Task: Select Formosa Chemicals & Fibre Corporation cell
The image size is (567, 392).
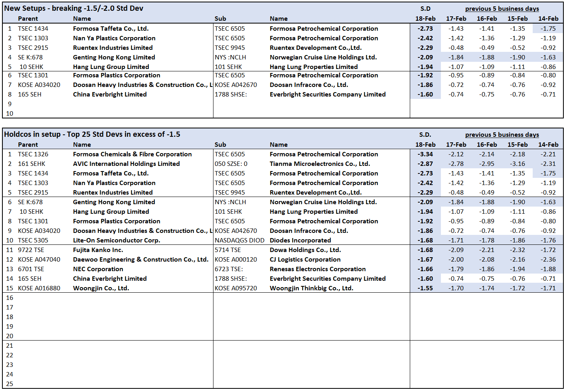Action: (132, 154)
